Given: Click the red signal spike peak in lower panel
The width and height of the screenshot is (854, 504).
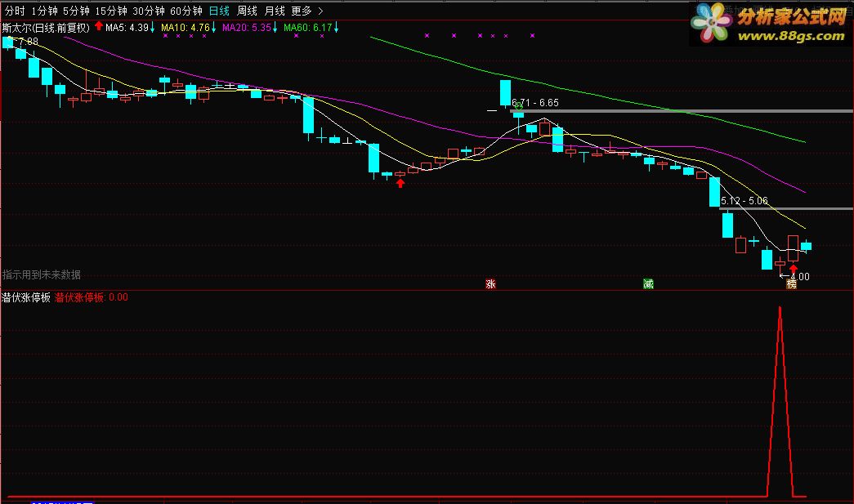Looking at the screenshot, I should click(780, 309).
